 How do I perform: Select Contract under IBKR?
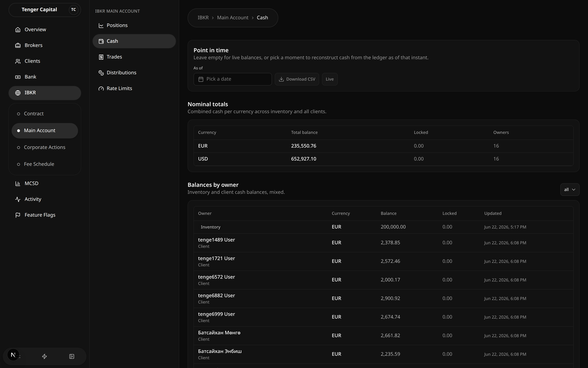pyautogui.click(x=45, y=114)
